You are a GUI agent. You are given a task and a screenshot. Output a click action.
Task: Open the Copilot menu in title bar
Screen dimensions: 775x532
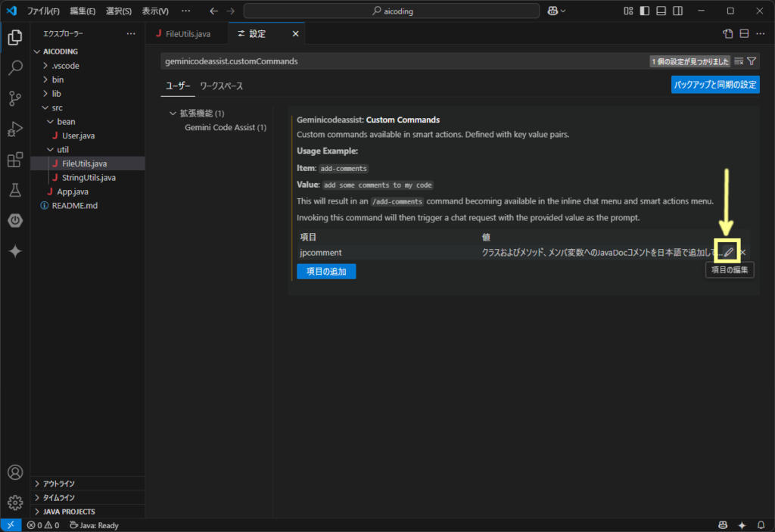point(556,11)
